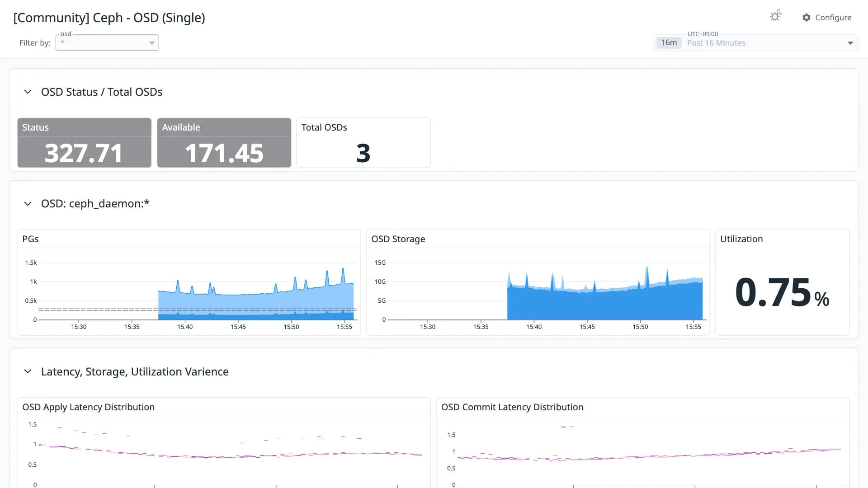Click the 'Latency, Storage, Utilization Varience' heading
Screen dimensions: 868x488
(135, 372)
